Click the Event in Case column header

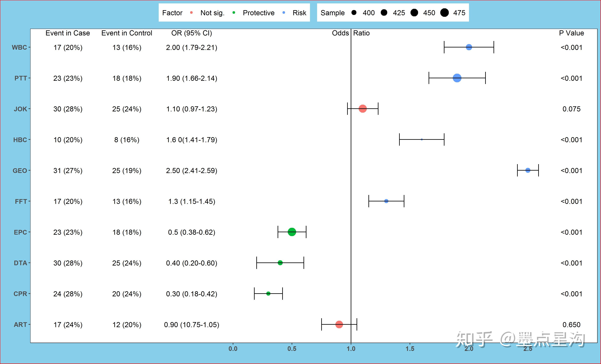68,33
